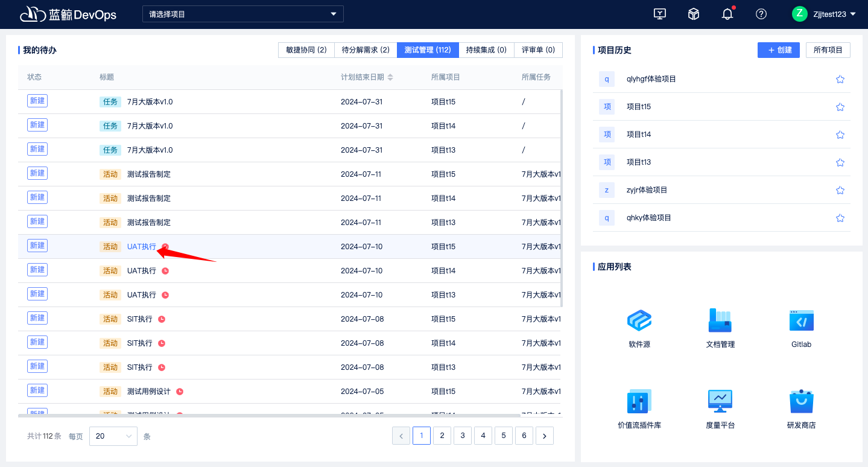The height and width of the screenshot is (467, 868).
Task: Open the cube package icon in header
Action: [694, 14]
